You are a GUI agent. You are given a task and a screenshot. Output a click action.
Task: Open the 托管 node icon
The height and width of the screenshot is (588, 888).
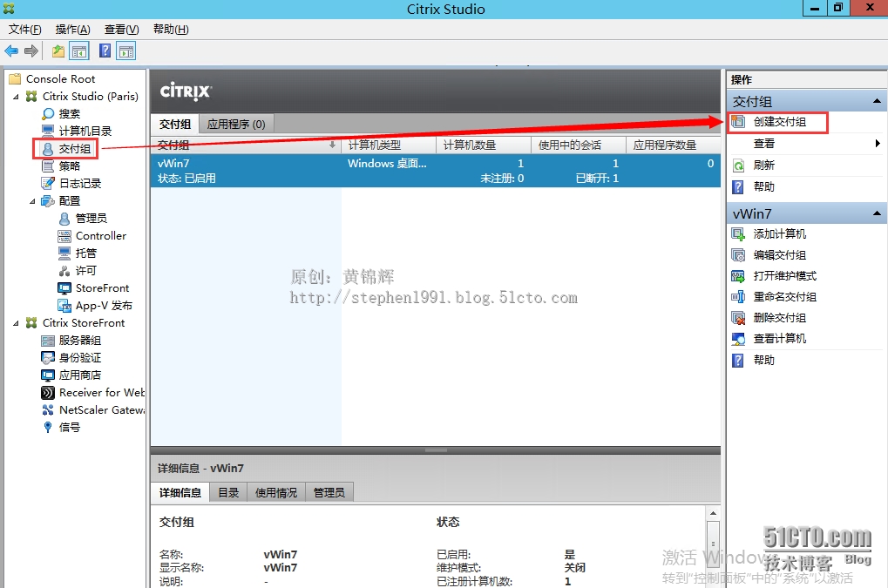point(64,253)
